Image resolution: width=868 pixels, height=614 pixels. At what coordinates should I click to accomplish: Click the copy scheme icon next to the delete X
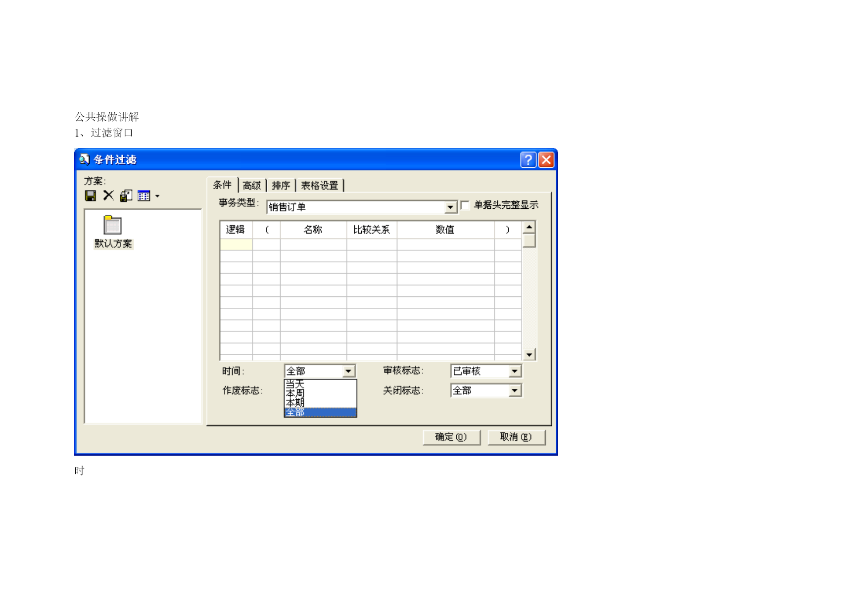tap(126, 196)
